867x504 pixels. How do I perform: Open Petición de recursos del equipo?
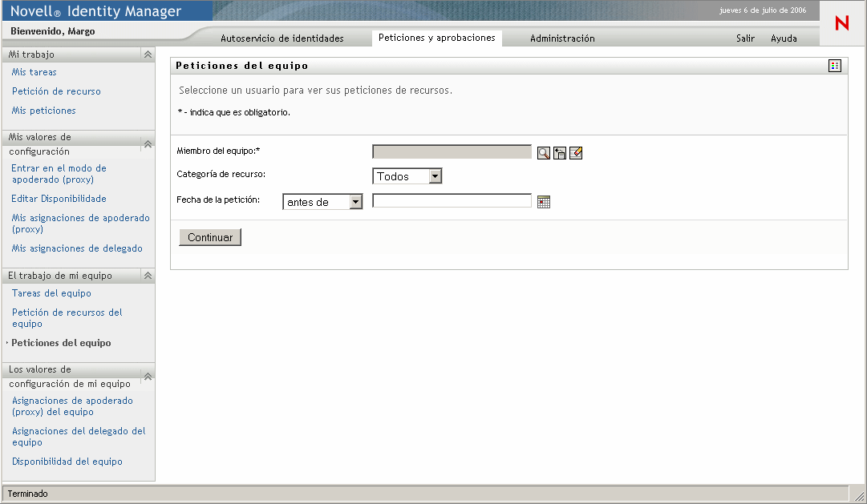click(67, 318)
